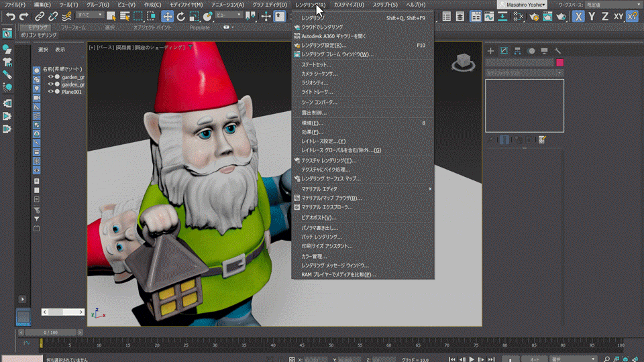This screenshot has height=362, width=644.
Task: Select the Place object tool icon
Action: [208, 16]
